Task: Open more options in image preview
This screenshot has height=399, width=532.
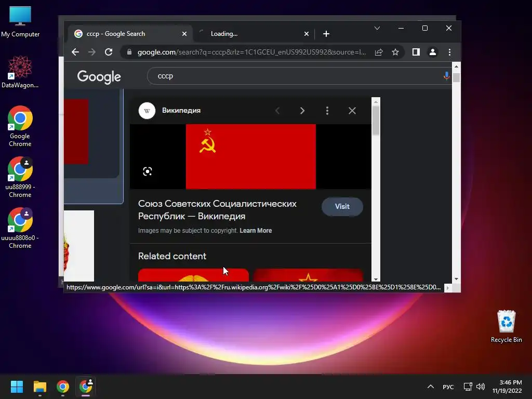Action: pyautogui.click(x=327, y=111)
